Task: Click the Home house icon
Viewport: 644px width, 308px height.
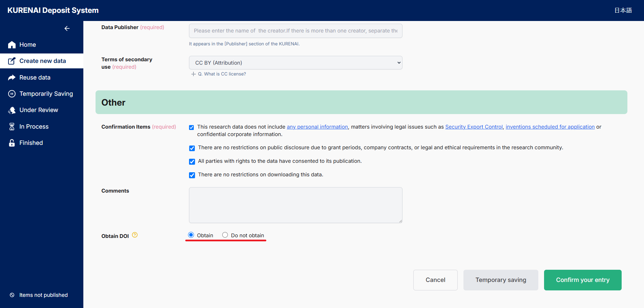Action: (x=12, y=45)
